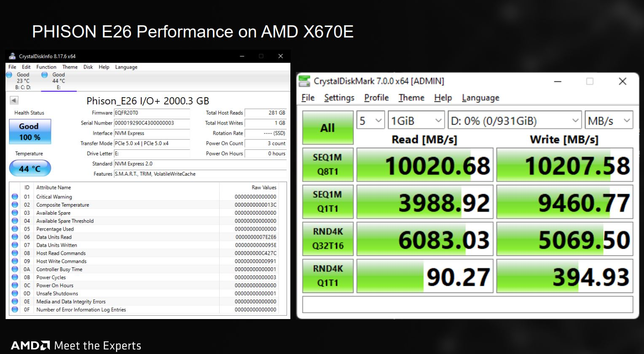
Task: Select the E: drive status indicator
Action: [44, 75]
